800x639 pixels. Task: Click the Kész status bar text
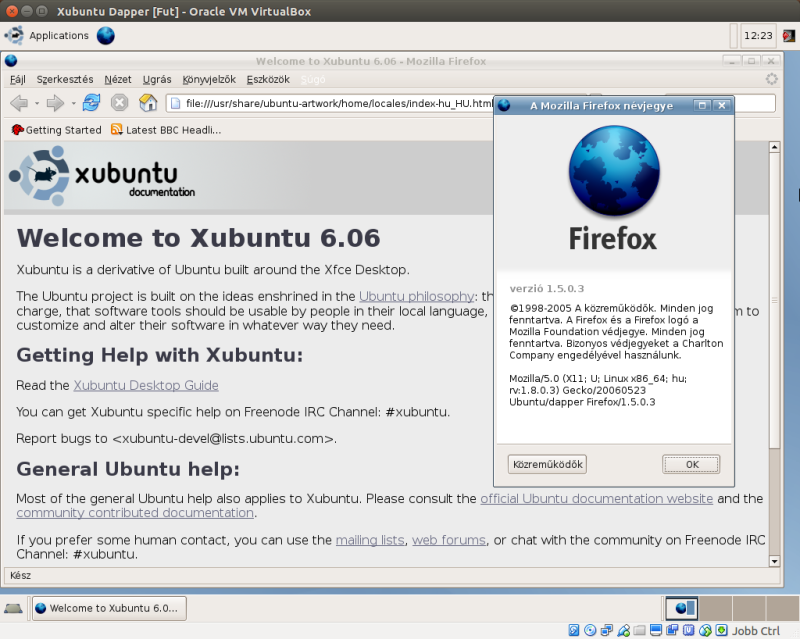click(20, 576)
